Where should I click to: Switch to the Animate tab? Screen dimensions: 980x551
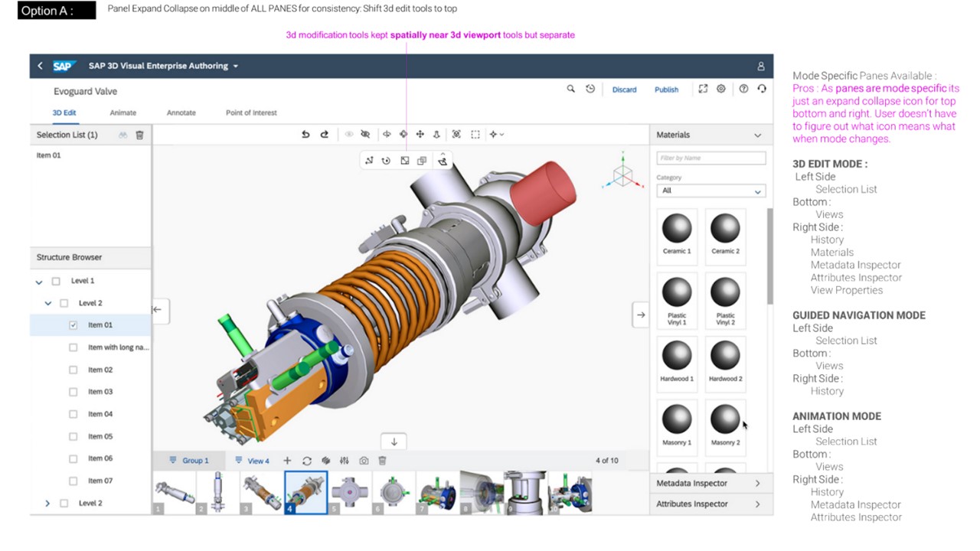(x=122, y=112)
